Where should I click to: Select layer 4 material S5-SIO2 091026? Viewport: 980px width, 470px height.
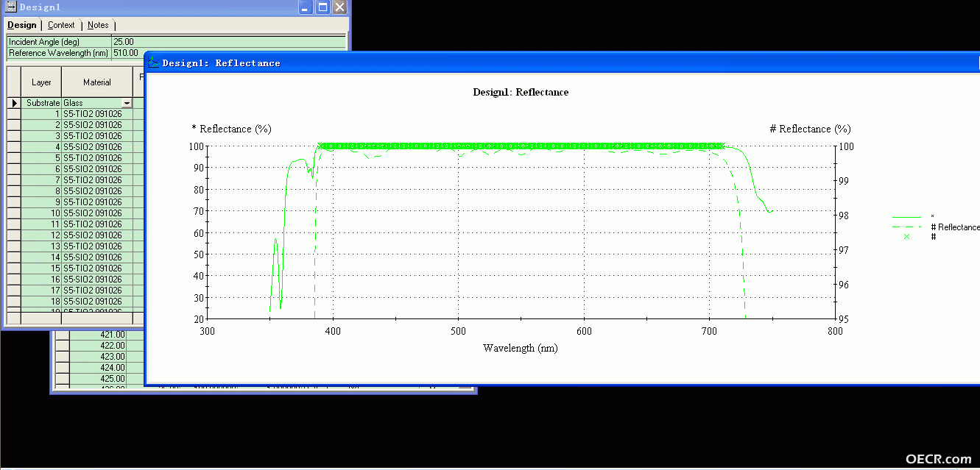(x=97, y=147)
